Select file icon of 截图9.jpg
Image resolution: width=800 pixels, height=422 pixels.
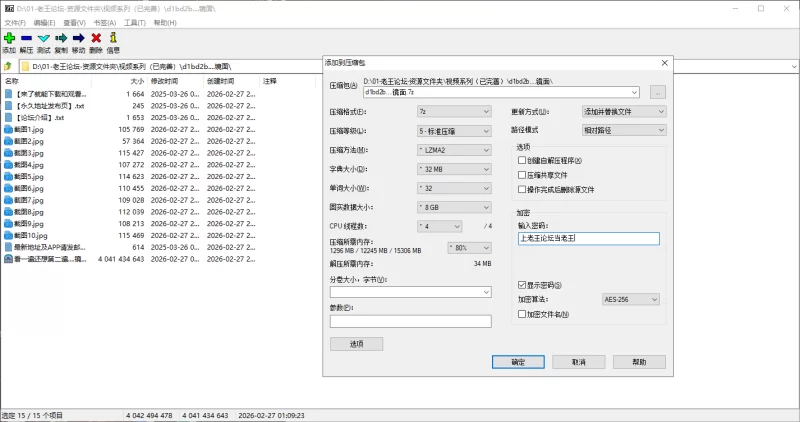coord(8,224)
